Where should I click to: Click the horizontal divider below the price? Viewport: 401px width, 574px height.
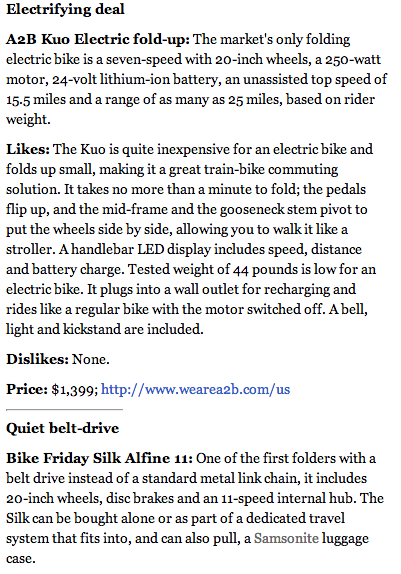pos(64,409)
